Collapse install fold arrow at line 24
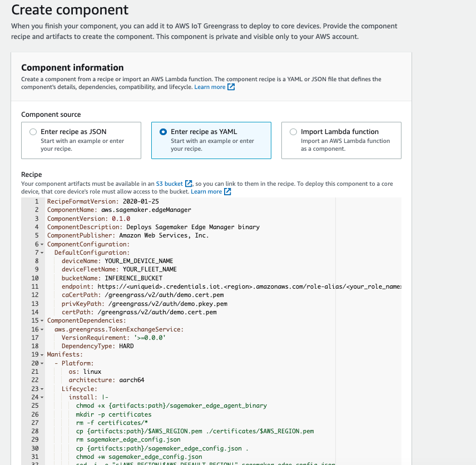Screen dimensions: 476x465 [x=42, y=397]
